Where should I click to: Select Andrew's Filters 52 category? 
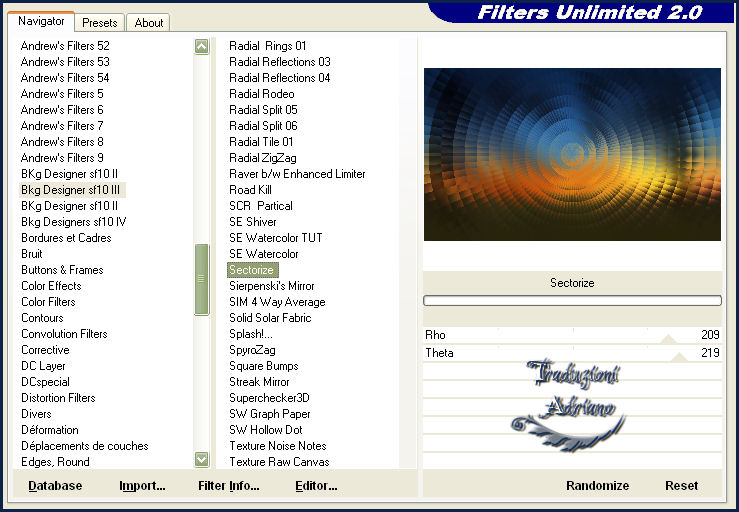[65, 46]
